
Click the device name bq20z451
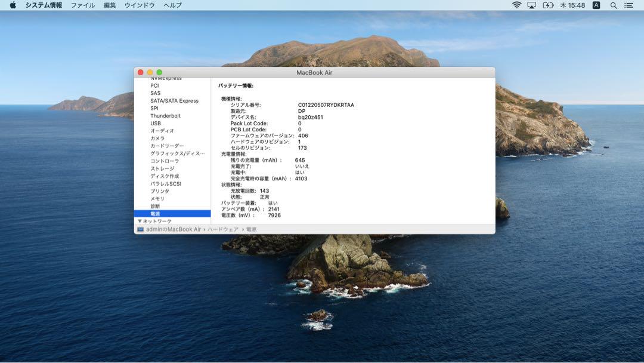pyautogui.click(x=310, y=118)
